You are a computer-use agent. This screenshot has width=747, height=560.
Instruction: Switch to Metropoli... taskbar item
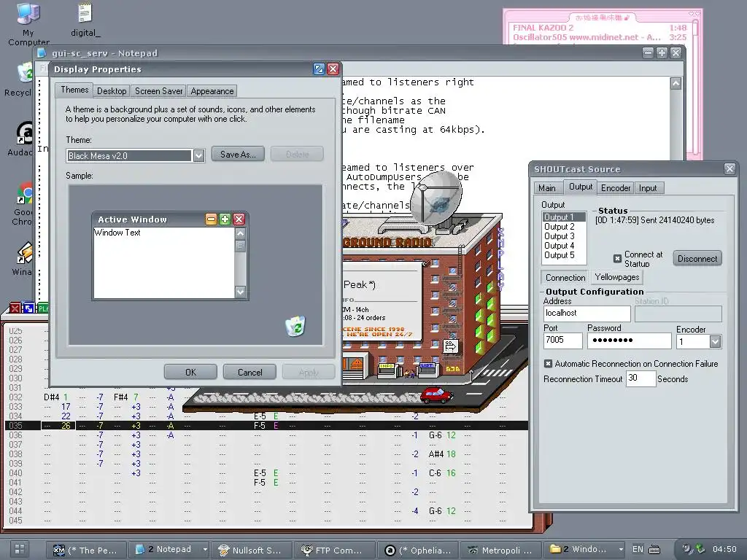pos(502,550)
